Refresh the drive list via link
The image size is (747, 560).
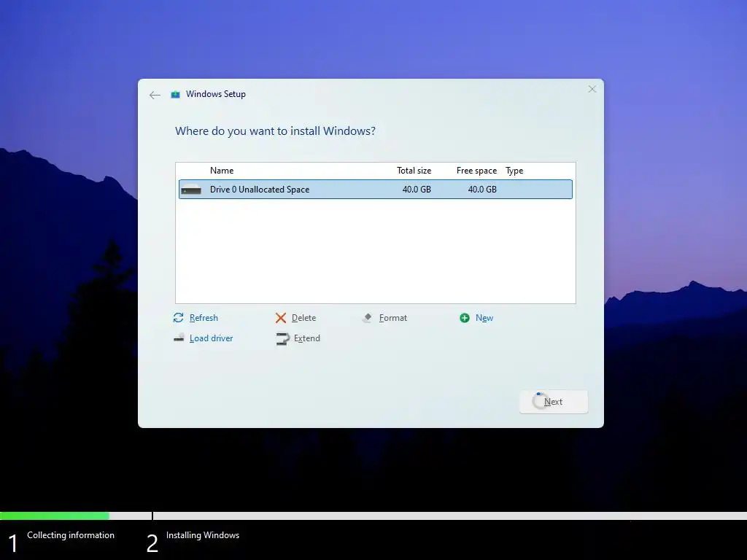[204, 318]
